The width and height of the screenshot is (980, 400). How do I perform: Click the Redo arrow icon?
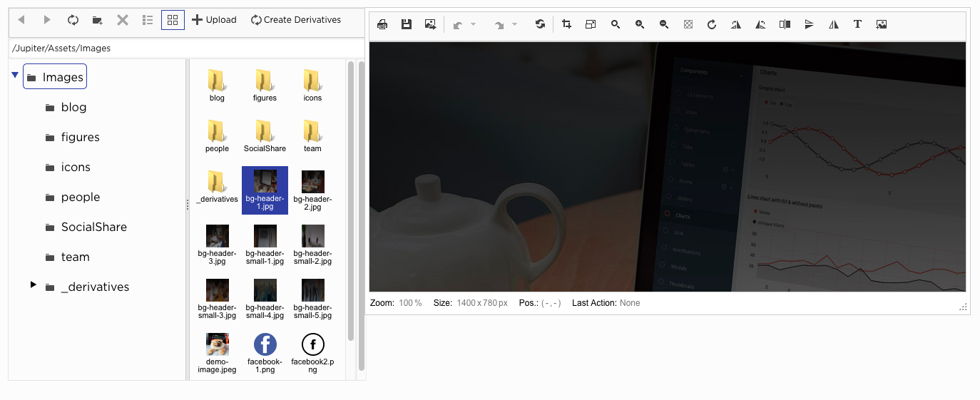(499, 25)
